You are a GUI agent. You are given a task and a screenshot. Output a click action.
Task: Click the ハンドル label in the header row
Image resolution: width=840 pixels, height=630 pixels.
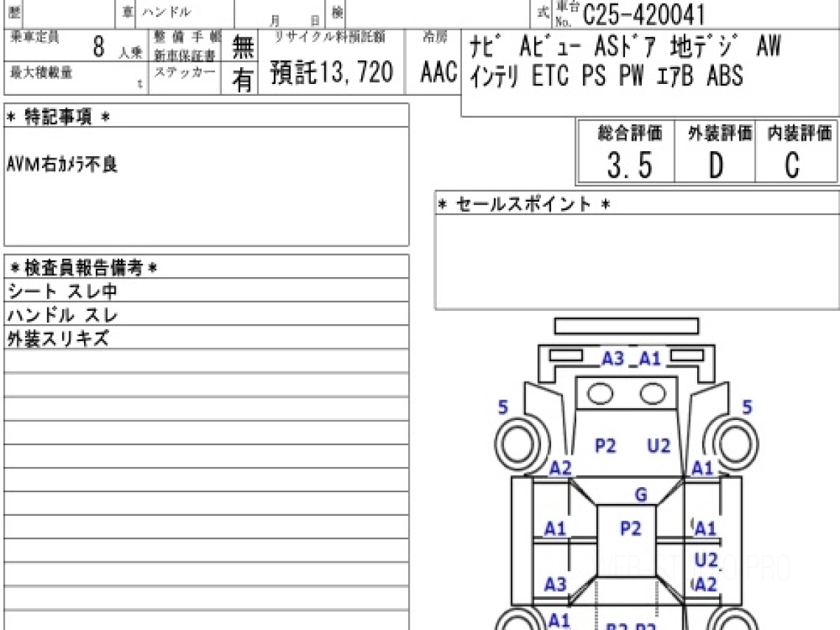click(x=167, y=12)
